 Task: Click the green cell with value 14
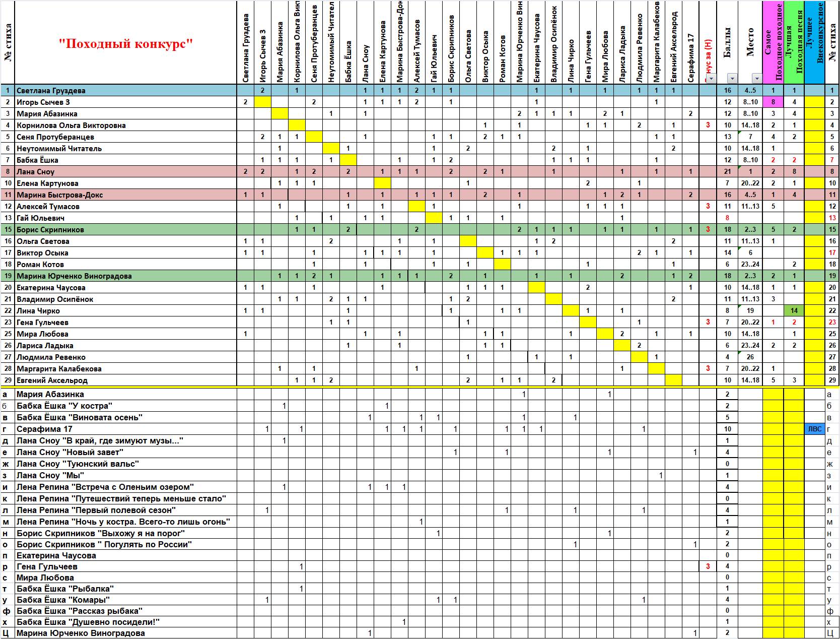coord(794,311)
